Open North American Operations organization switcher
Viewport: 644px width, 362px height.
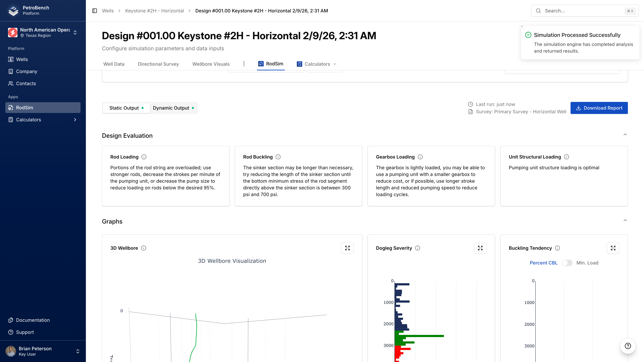43,33
